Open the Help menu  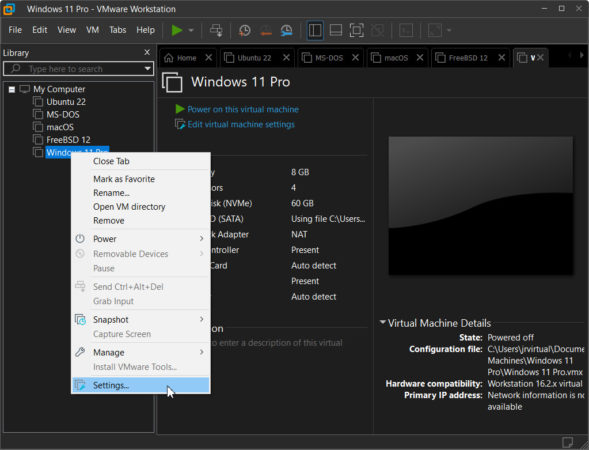(145, 30)
